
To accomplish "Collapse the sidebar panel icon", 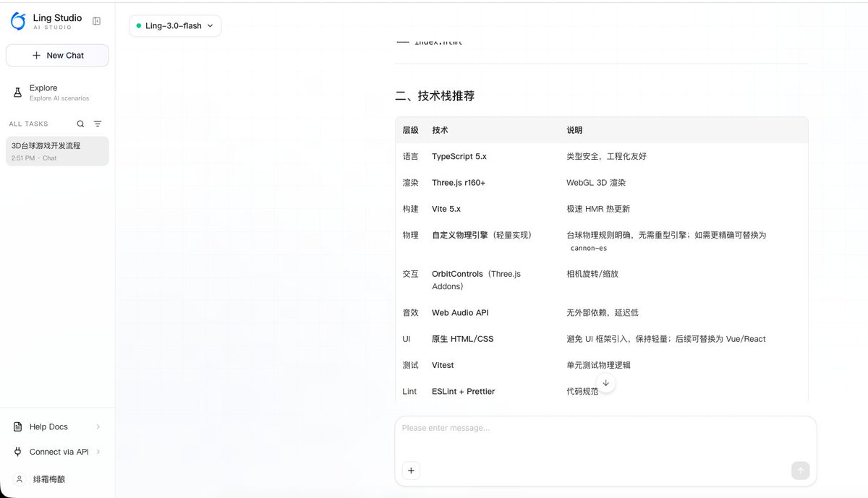I will (96, 21).
